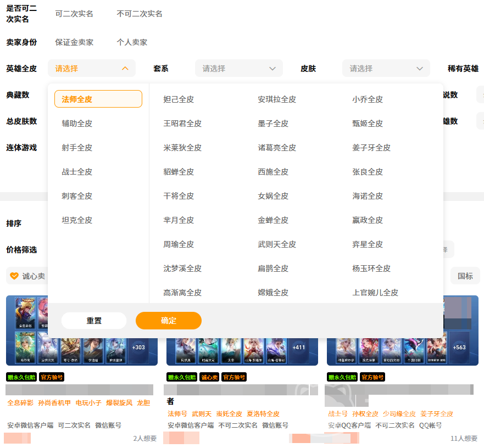Click the heart icon beside 诚心卖

(x=15, y=276)
